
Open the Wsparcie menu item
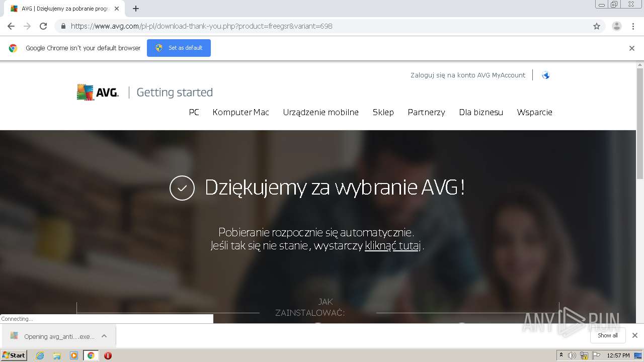click(534, 112)
